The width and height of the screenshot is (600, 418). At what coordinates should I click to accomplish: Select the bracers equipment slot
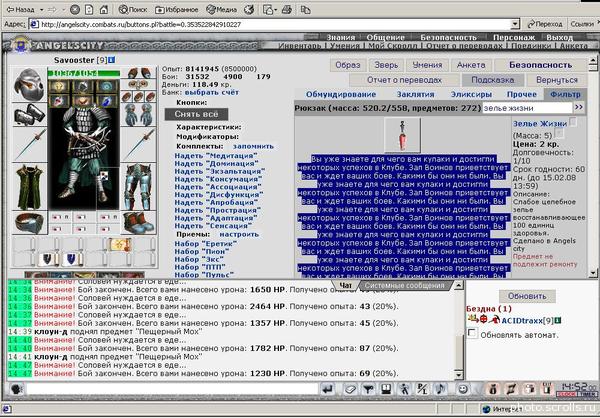pyautogui.click(x=29, y=114)
